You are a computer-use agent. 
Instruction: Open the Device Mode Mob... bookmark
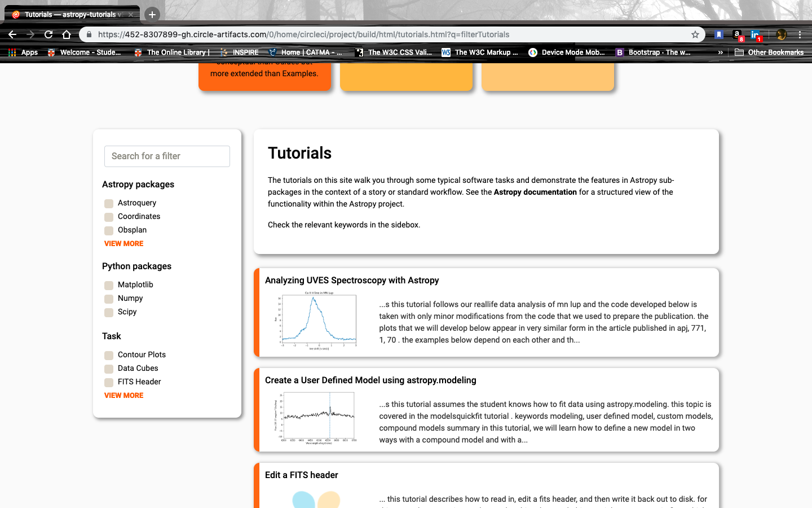pos(567,52)
